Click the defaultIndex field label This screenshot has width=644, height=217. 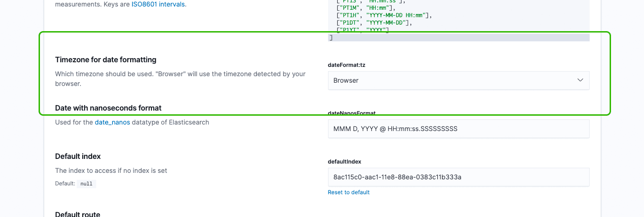pyautogui.click(x=344, y=162)
